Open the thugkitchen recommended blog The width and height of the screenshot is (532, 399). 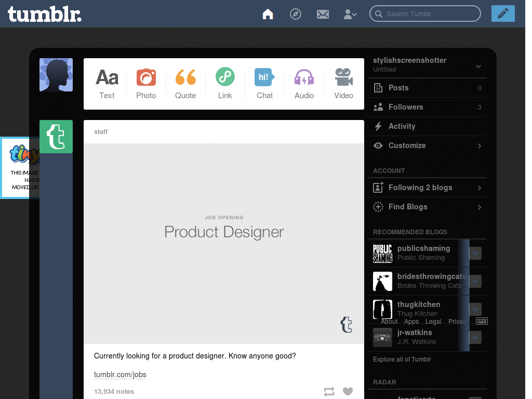(419, 304)
